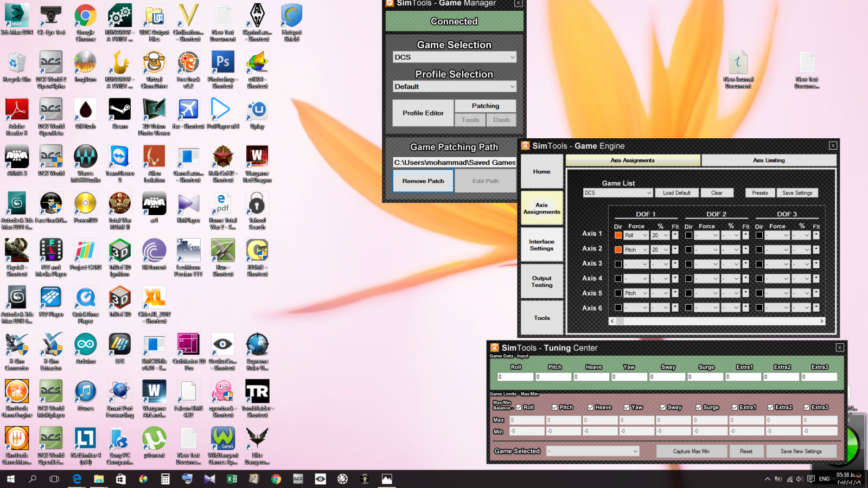Open iTunes desktop icon
The image size is (868, 488).
point(86,396)
